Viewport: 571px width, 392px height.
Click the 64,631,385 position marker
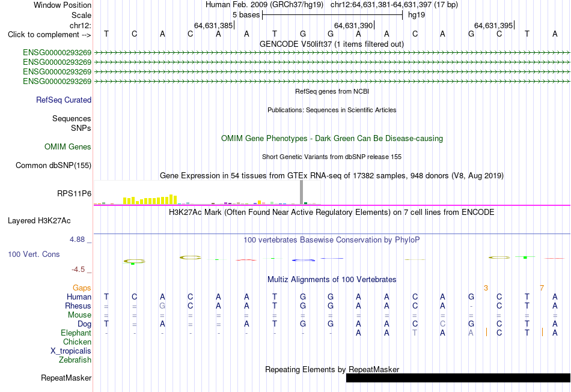[214, 25]
